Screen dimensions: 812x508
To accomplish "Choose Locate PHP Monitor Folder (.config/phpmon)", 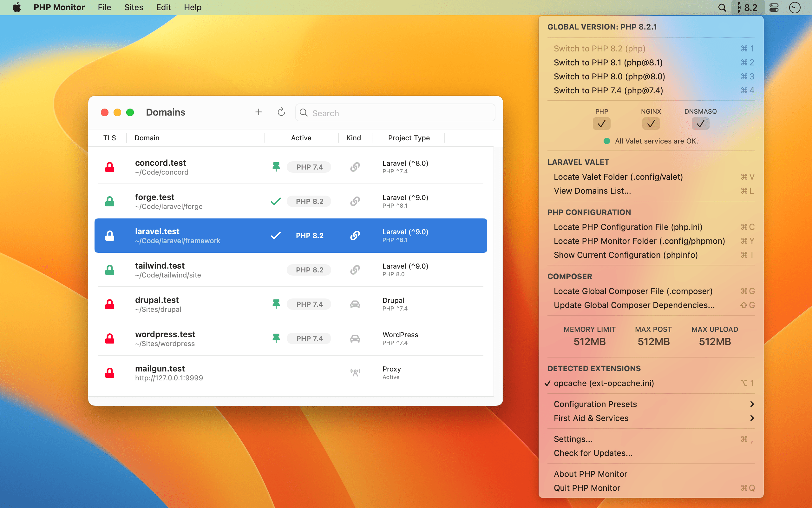I will (x=651, y=241).
